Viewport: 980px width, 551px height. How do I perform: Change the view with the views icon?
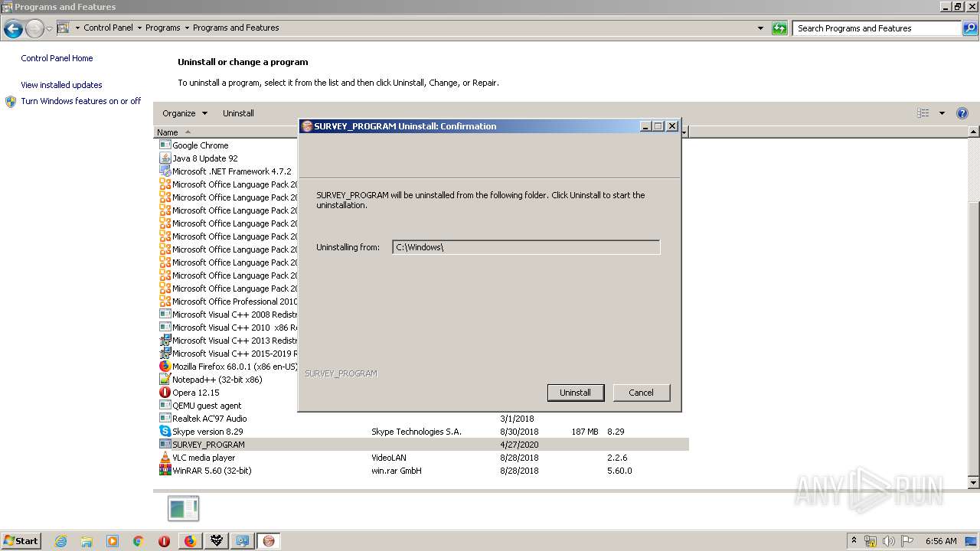pos(923,113)
